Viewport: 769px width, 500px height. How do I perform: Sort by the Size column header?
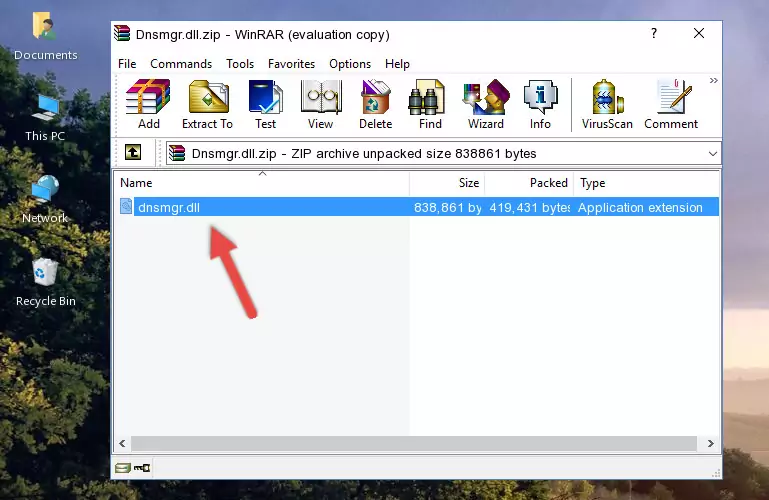pyautogui.click(x=447, y=183)
